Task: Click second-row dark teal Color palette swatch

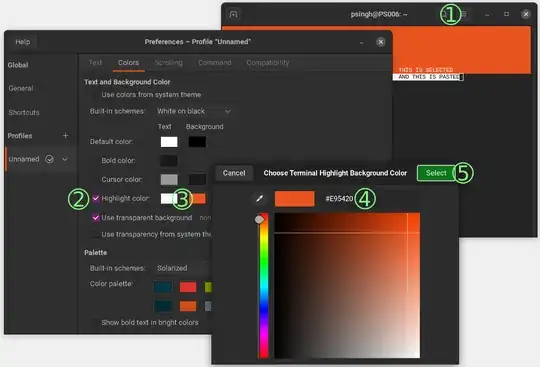Action: [163, 306]
